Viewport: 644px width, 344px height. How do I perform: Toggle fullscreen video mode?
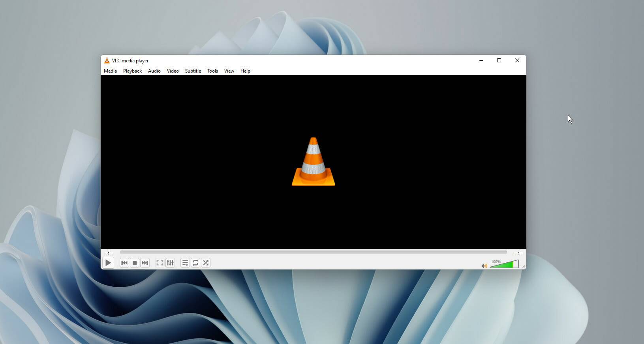[160, 263]
